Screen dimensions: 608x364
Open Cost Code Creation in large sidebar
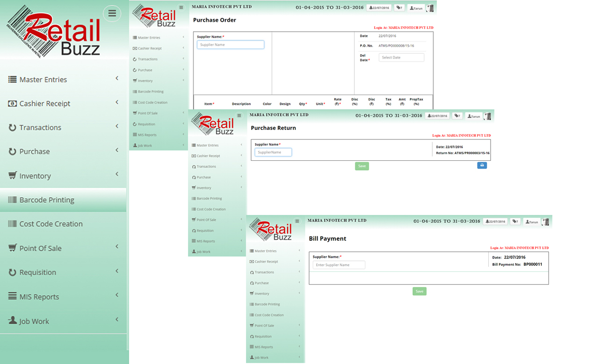63,224
